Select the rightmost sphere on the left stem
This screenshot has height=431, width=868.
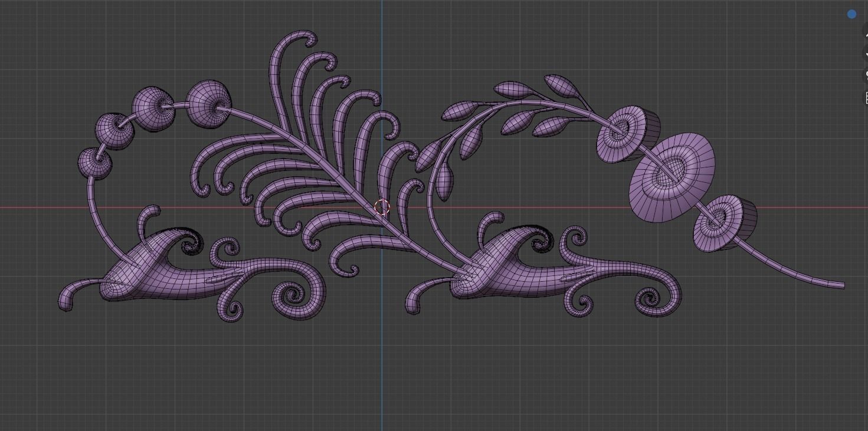[x=209, y=104]
